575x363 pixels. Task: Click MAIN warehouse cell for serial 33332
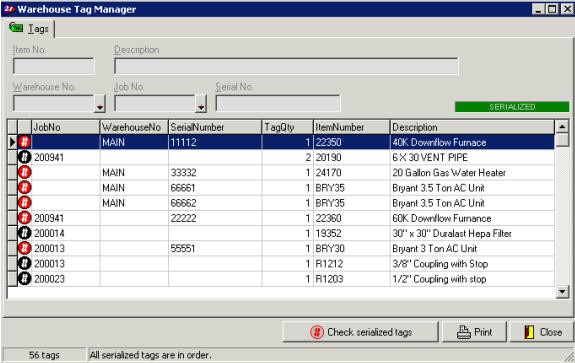tap(134, 173)
